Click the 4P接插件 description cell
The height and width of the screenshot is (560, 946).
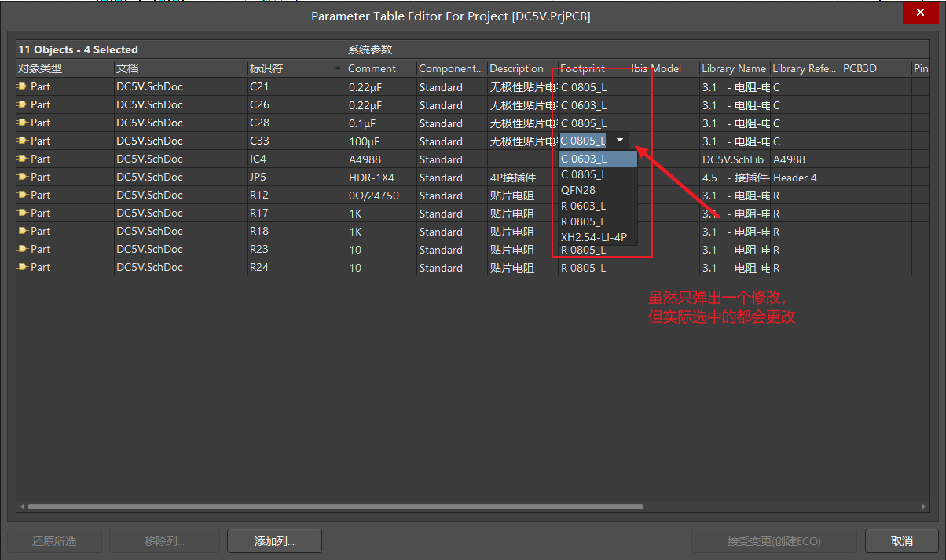(x=522, y=178)
